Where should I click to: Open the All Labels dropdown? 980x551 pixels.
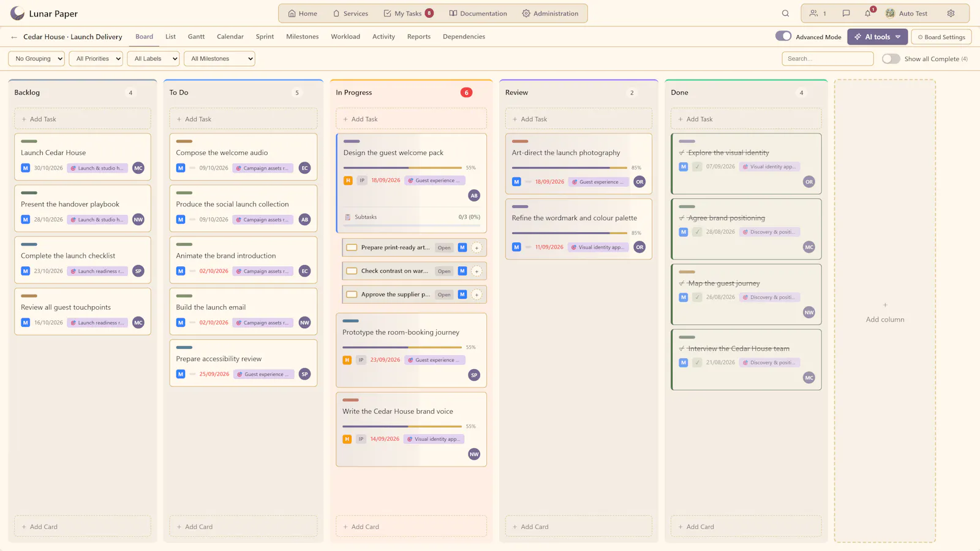(x=153, y=59)
